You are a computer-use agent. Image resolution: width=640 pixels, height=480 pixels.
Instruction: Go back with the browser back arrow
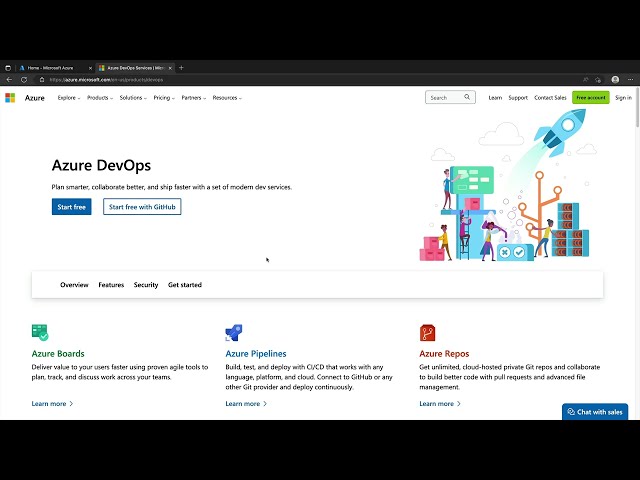pyautogui.click(x=9, y=80)
